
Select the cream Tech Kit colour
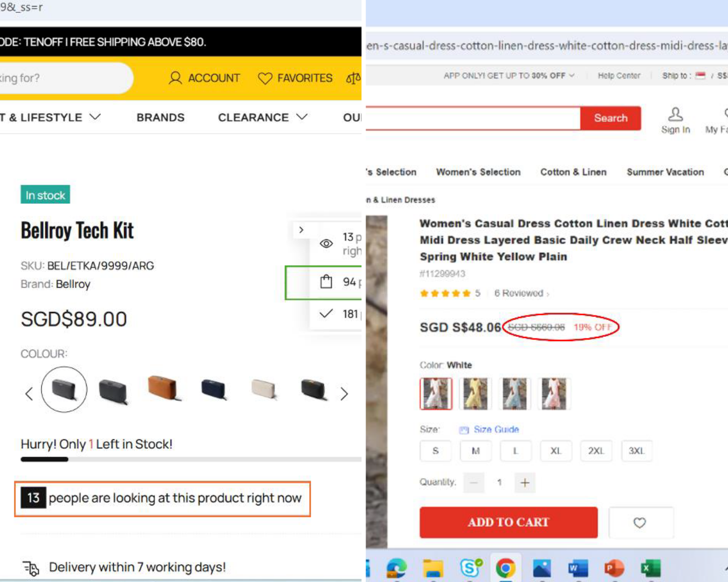pyautogui.click(x=264, y=389)
